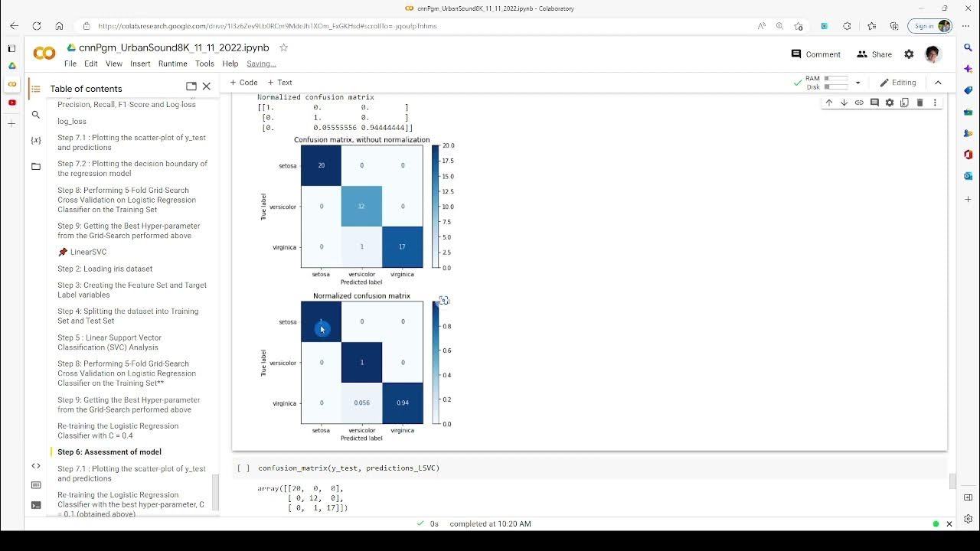The height and width of the screenshot is (551, 980).
Task: Open the Insert menu
Action: [x=140, y=64]
